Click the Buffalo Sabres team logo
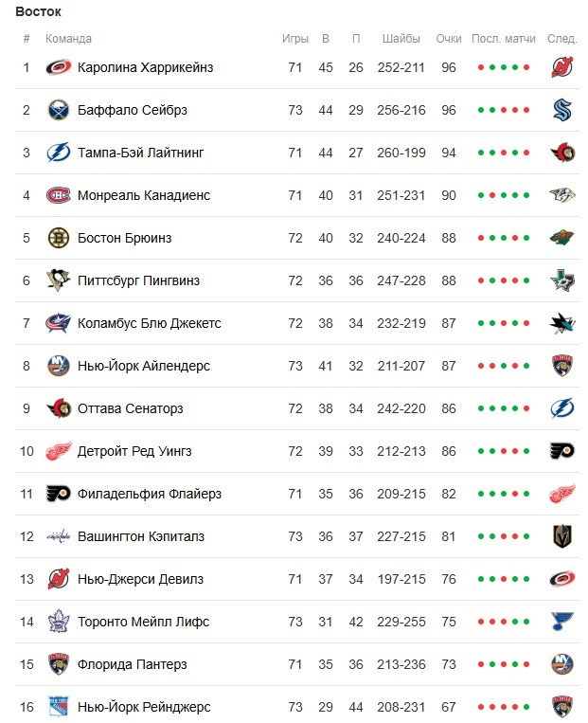 (59, 110)
